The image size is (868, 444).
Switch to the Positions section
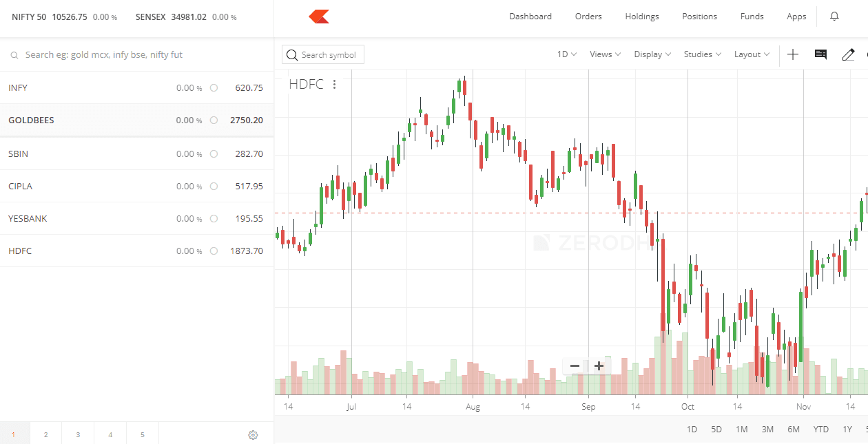coord(699,16)
